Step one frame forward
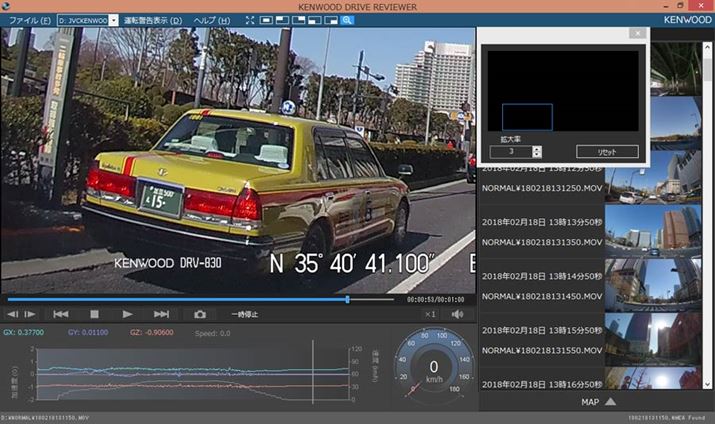 [29, 314]
